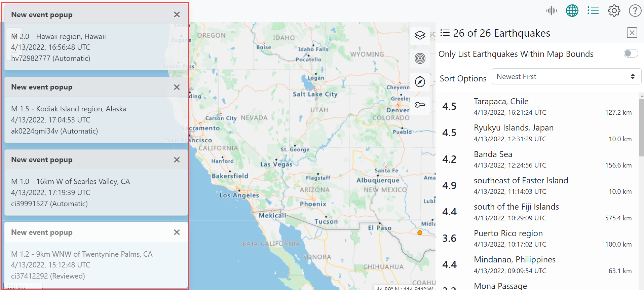Click the orange earthquake marker on map
The image size is (644, 290).
click(420, 232)
